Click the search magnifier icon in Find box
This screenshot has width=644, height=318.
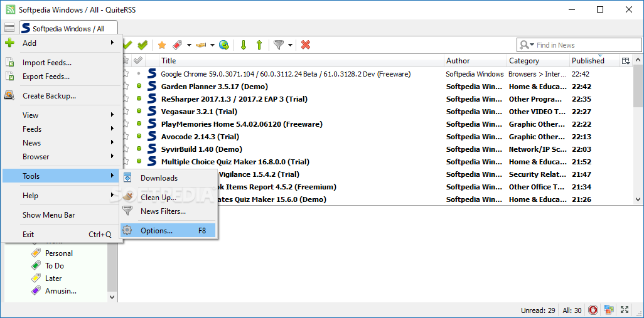[x=525, y=45]
